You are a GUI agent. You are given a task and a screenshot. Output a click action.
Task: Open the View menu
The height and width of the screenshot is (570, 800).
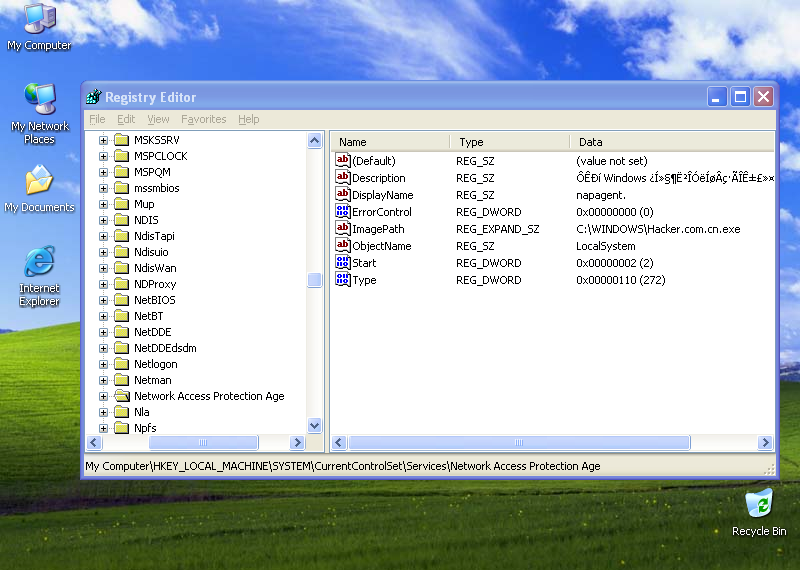(158, 119)
